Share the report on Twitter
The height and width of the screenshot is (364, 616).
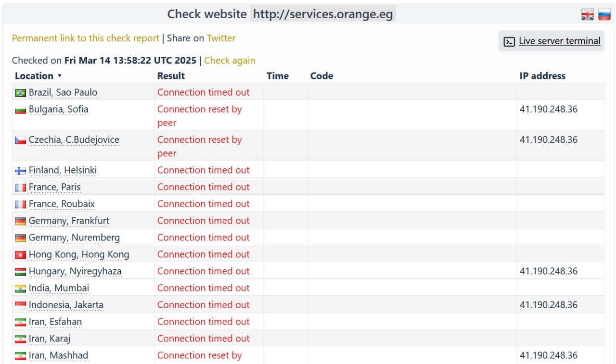pyautogui.click(x=221, y=38)
